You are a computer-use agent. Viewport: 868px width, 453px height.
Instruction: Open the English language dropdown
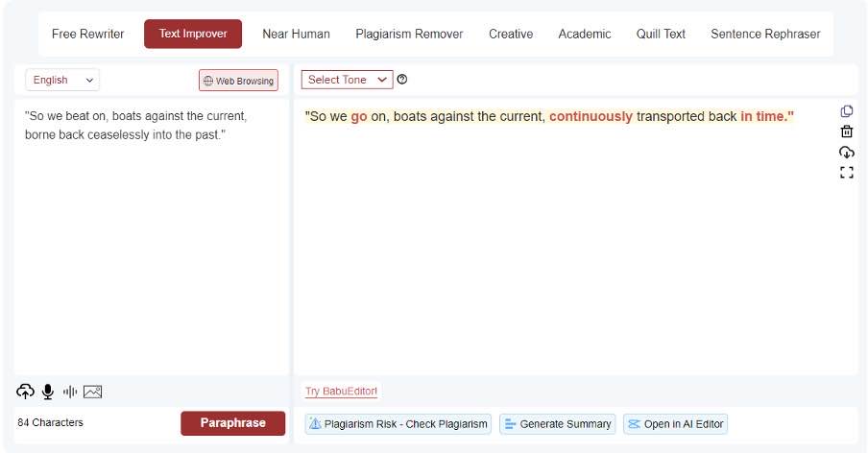[62, 80]
